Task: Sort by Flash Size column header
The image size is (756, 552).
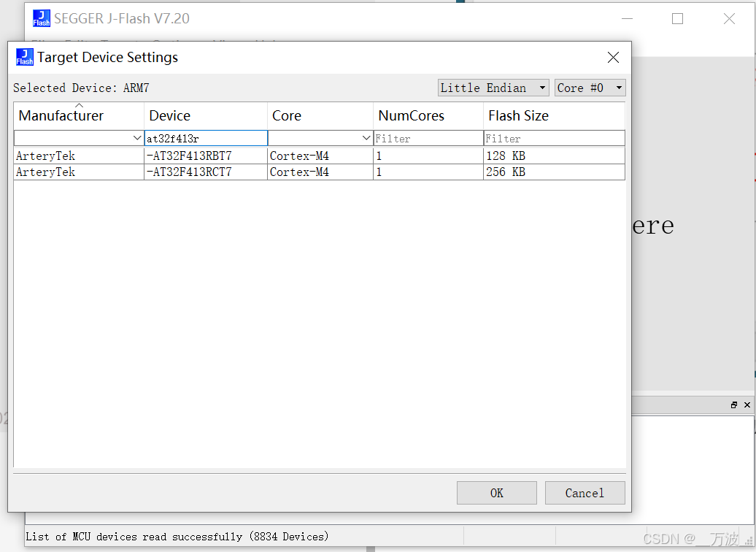Action: pyautogui.click(x=555, y=116)
